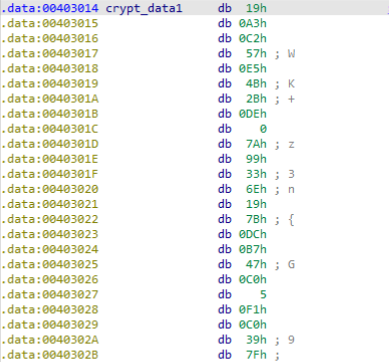Click address .data:0040302A
The image size is (389, 362).
[x=50, y=339]
